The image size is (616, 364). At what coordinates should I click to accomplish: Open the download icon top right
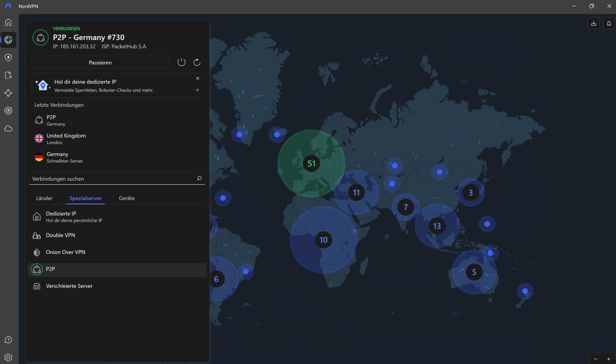pyautogui.click(x=594, y=23)
